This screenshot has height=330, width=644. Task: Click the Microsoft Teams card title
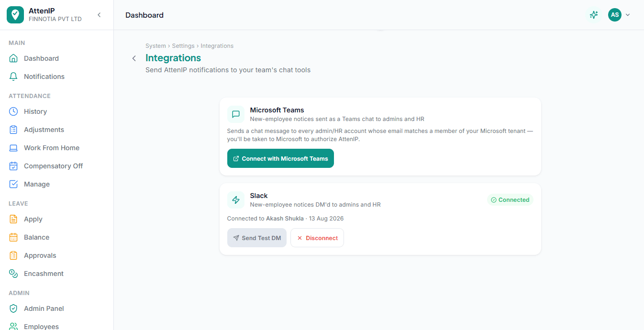tap(277, 110)
